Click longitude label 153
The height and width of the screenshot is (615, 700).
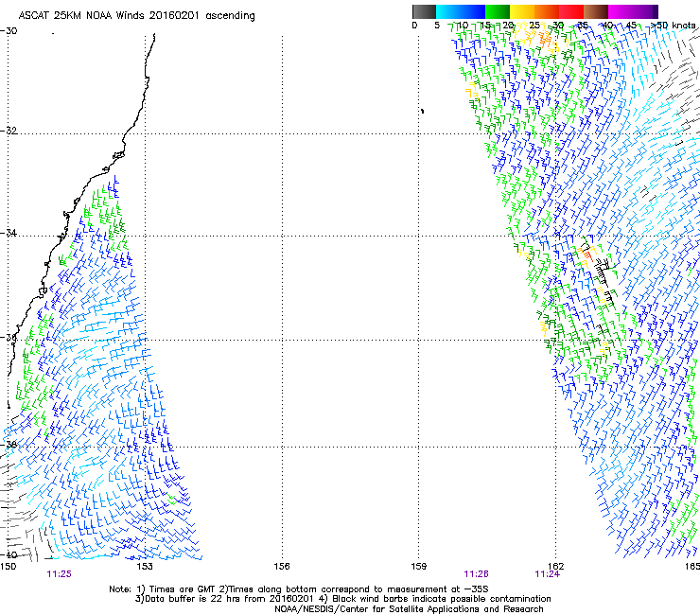pyautogui.click(x=145, y=567)
